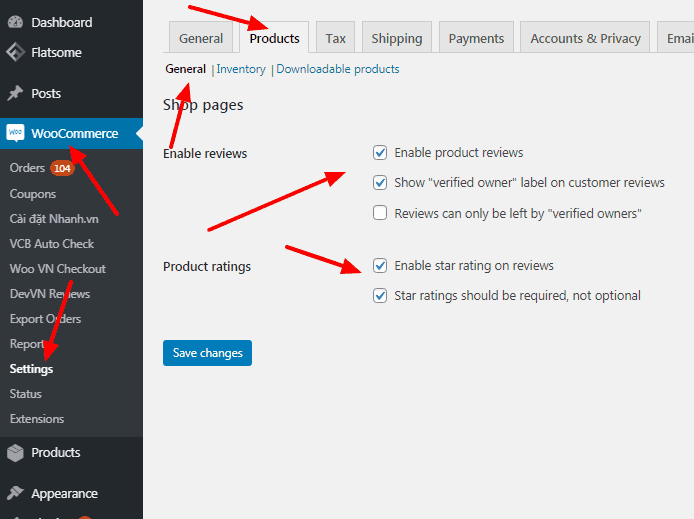Open the Accounts & Privacy tab
Image resolution: width=694 pixels, height=519 pixels.
585,38
